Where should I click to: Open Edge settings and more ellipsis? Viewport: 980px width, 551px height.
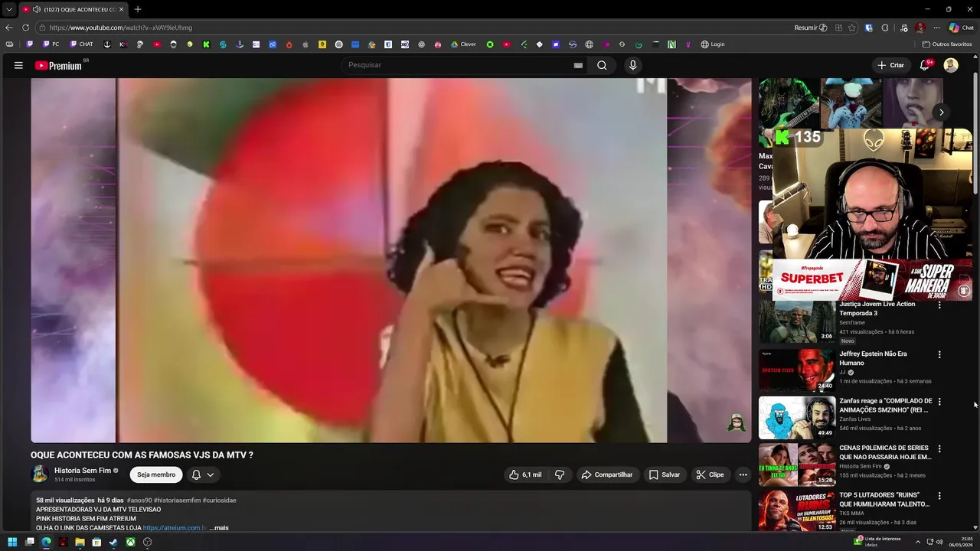pyautogui.click(x=936, y=28)
